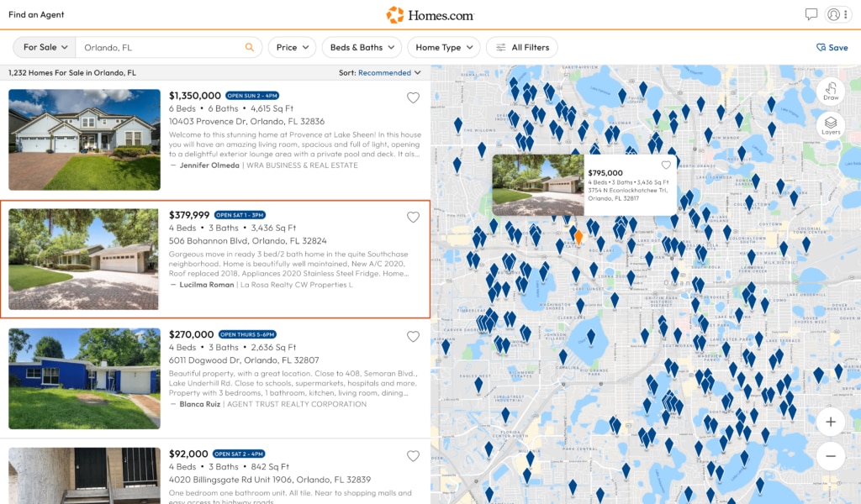This screenshot has width=861, height=504.
Task: Expand the Beds & Baths dropdown
Action: (x=362, y=47)
